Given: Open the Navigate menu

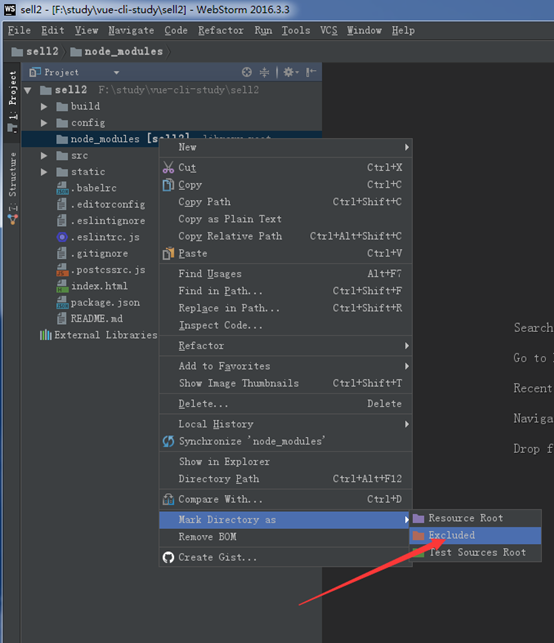Looking at the screenshot, I should (x=131, y=30).
